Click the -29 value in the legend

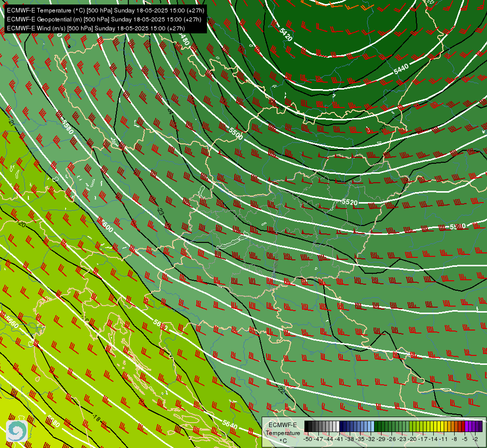pyautogui.click(x=381, y=439)
